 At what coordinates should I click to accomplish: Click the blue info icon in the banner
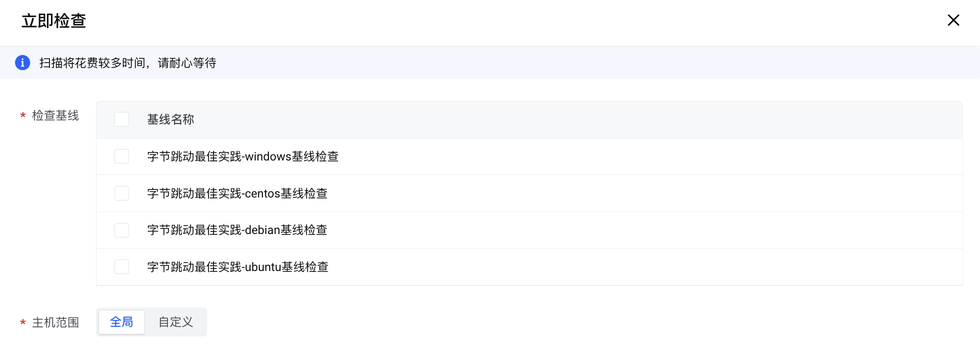tap(22, 62)
